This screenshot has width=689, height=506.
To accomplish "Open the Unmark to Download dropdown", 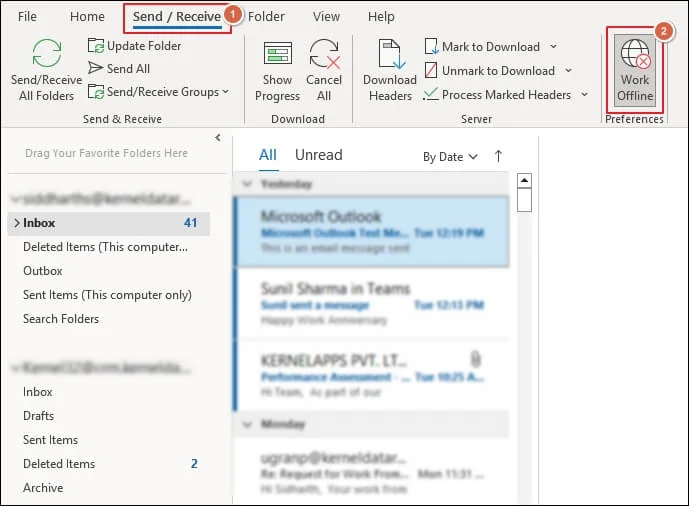I will tap(567, 71).
